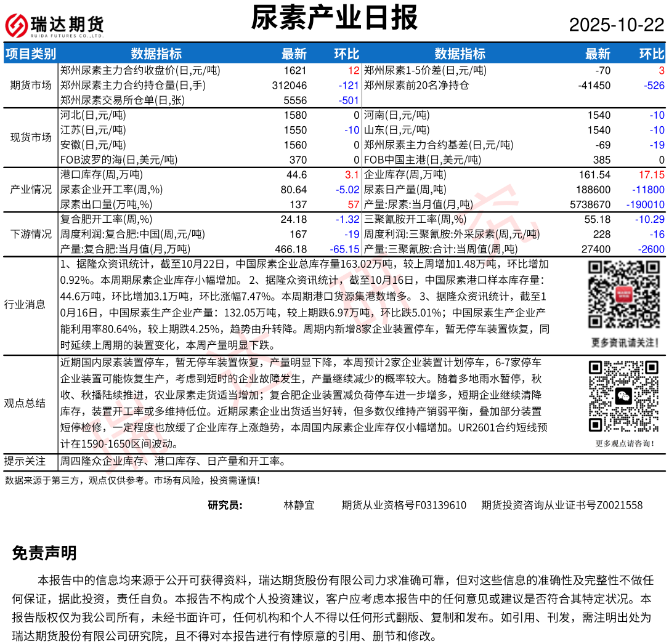The height and width of the screenshot is (644, 669).
Task: Click the 更多观点请咨询 caption
Action: click(x=625, y=443)
